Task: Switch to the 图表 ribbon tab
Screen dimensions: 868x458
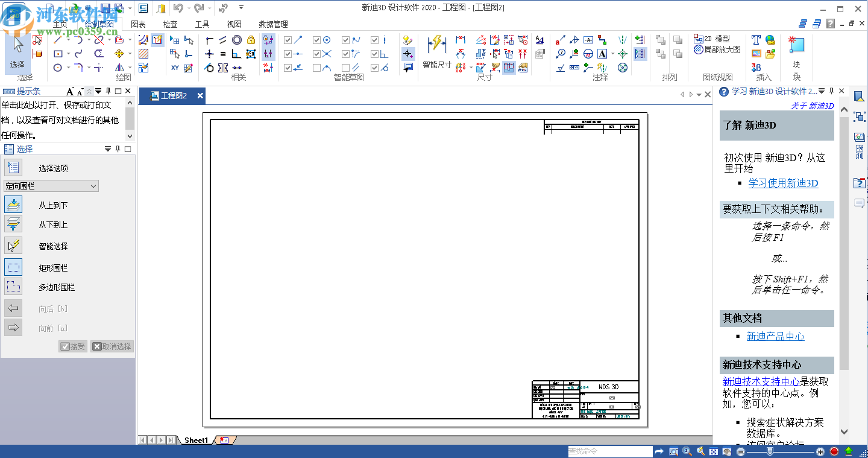Action: click(x=139, y=24)
